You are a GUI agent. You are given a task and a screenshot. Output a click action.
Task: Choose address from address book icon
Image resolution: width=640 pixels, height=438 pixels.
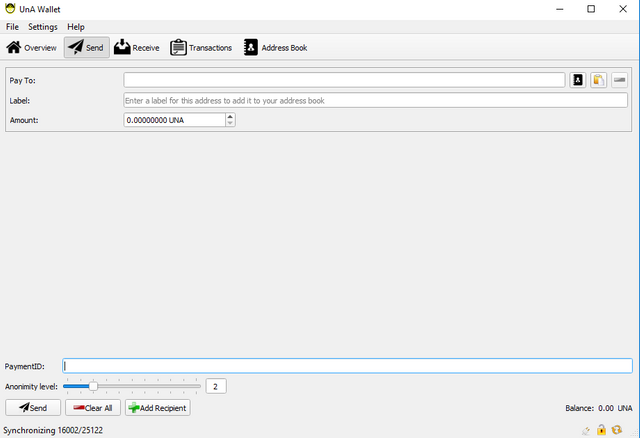578,80
